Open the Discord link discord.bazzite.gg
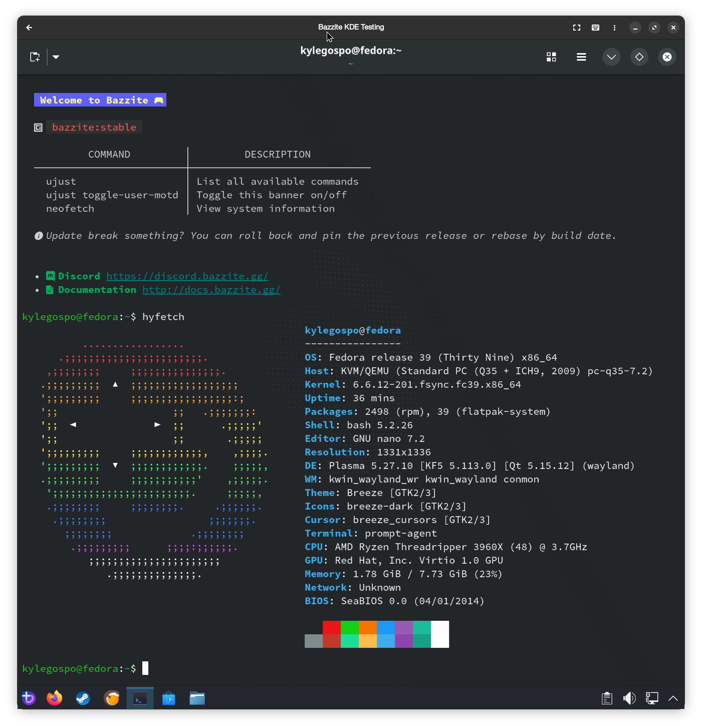 click(x=187, y=276)
